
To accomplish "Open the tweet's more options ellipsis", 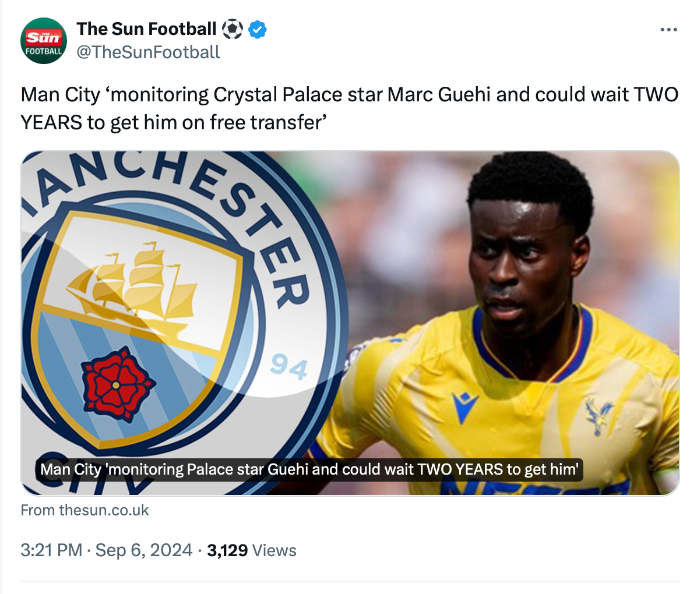I will 669,30.
